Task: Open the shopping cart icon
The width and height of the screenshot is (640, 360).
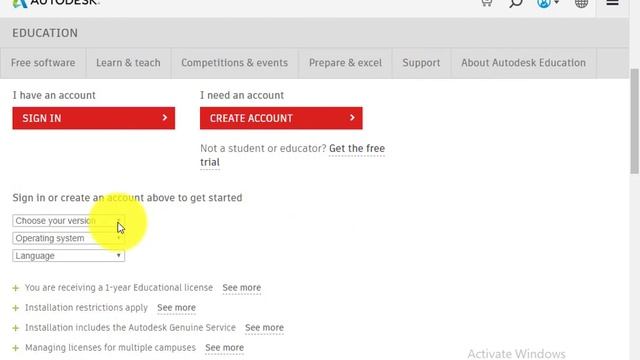Action: coord(486,3)
